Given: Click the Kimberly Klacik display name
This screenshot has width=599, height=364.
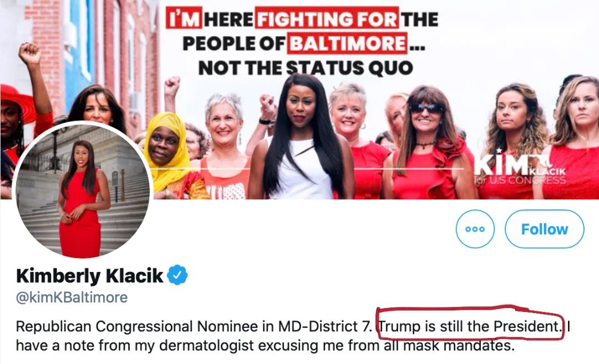Looking at the screenshot, I should [x=89, y=276].
